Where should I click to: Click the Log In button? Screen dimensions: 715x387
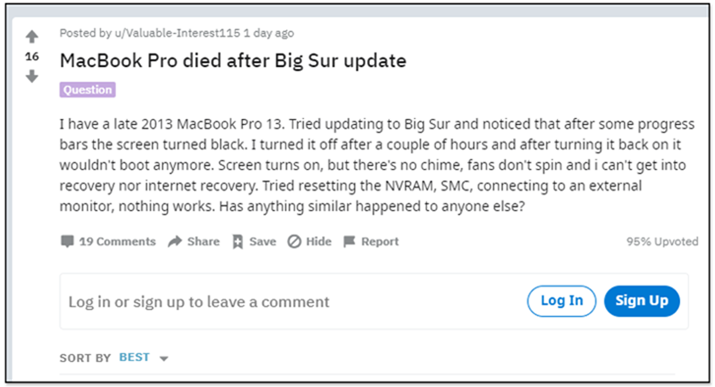[x=562, y=301]
